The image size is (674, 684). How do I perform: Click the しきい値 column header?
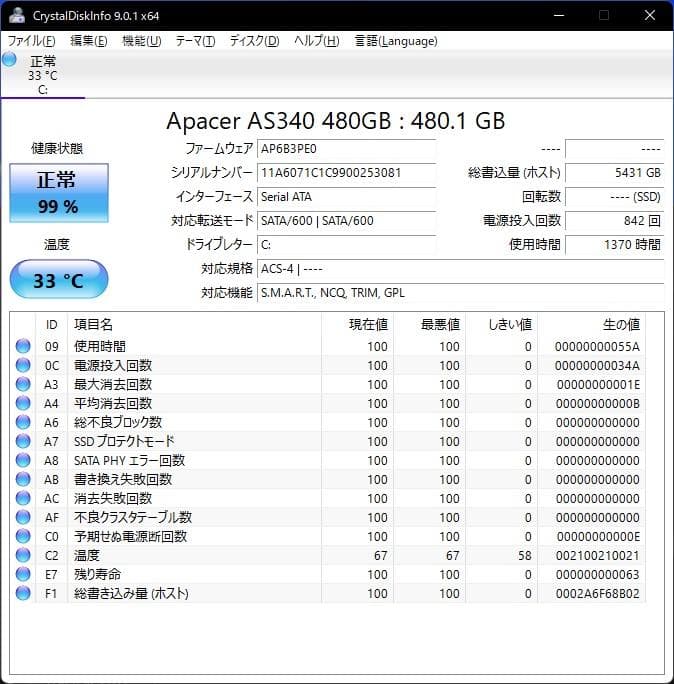click(x=502, y=325)
